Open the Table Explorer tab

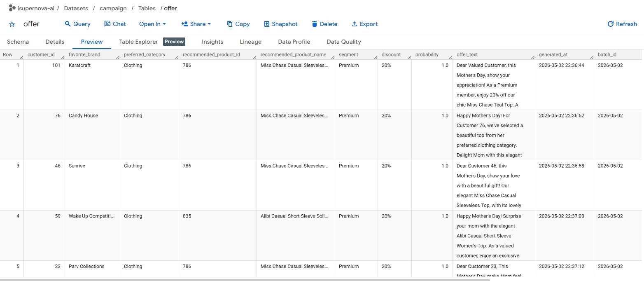pyautogui.click(x=138, y=42)
